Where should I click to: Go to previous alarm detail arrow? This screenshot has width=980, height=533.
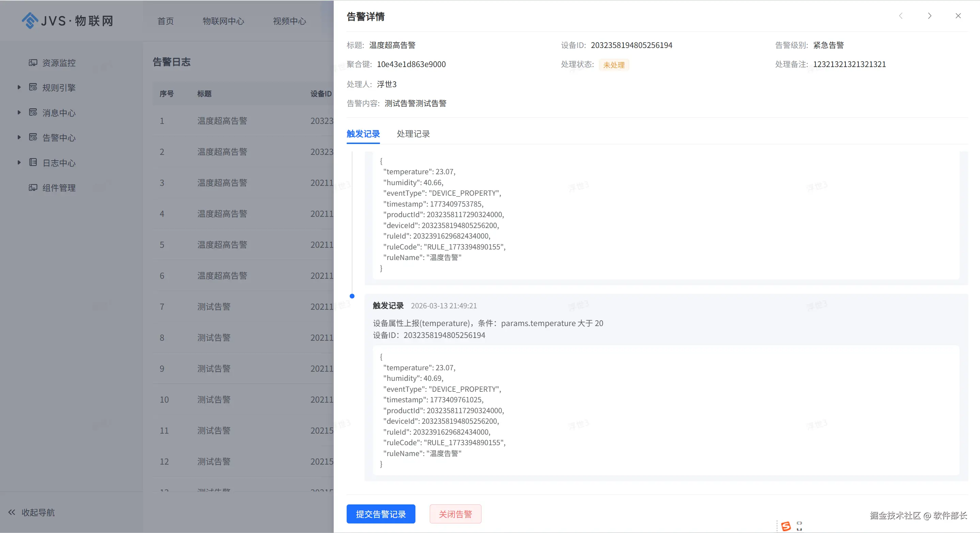click(901, 16)
